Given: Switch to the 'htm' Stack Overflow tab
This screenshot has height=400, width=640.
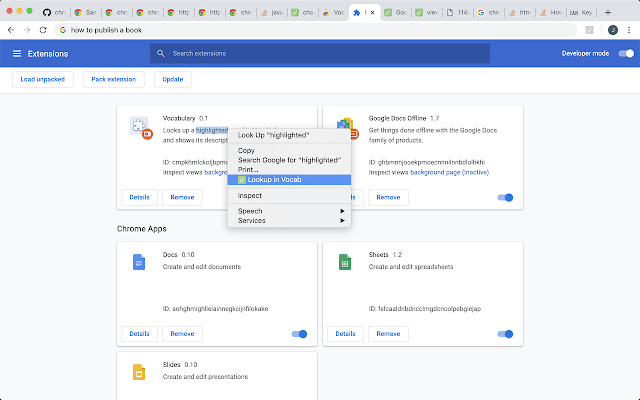Looking at the screenshot, I should [x=520, y=13].
